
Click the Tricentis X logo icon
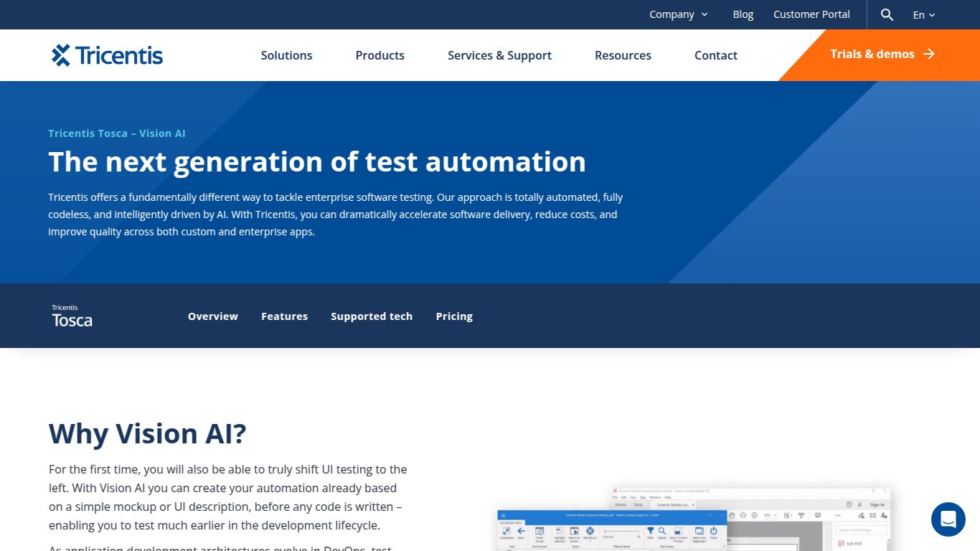coord(60,55)
